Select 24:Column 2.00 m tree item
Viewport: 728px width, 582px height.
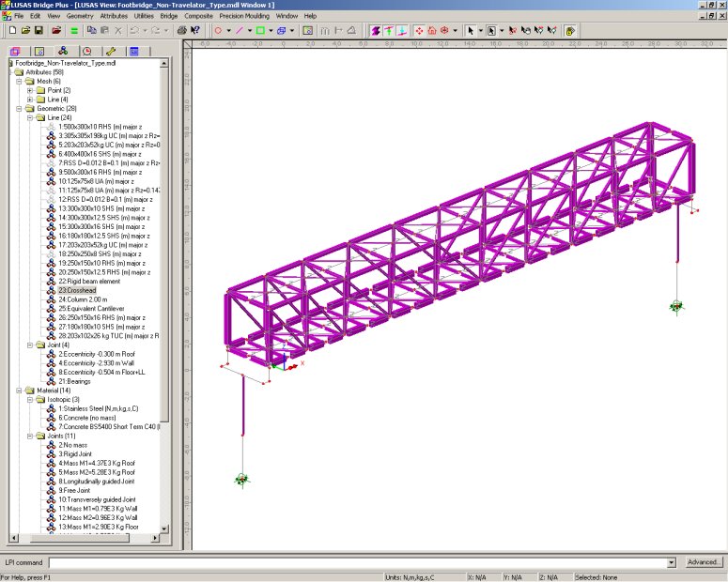pos(82,299)
